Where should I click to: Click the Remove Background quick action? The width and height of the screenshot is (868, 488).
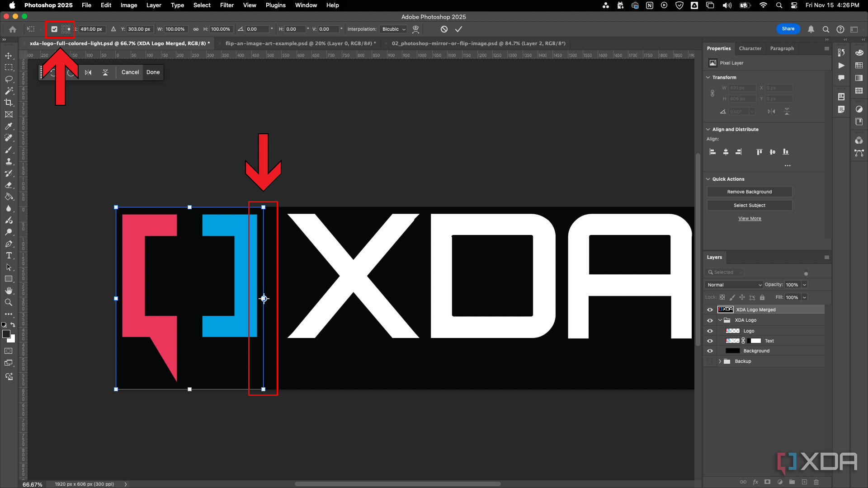coord(750,191)
